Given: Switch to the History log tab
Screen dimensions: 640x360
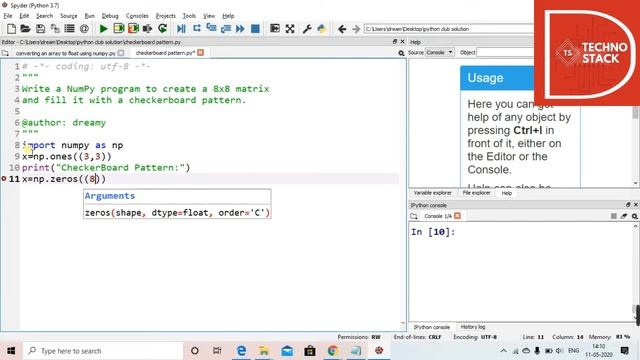Looking at the screenshot, I should [x=473, y=327].
